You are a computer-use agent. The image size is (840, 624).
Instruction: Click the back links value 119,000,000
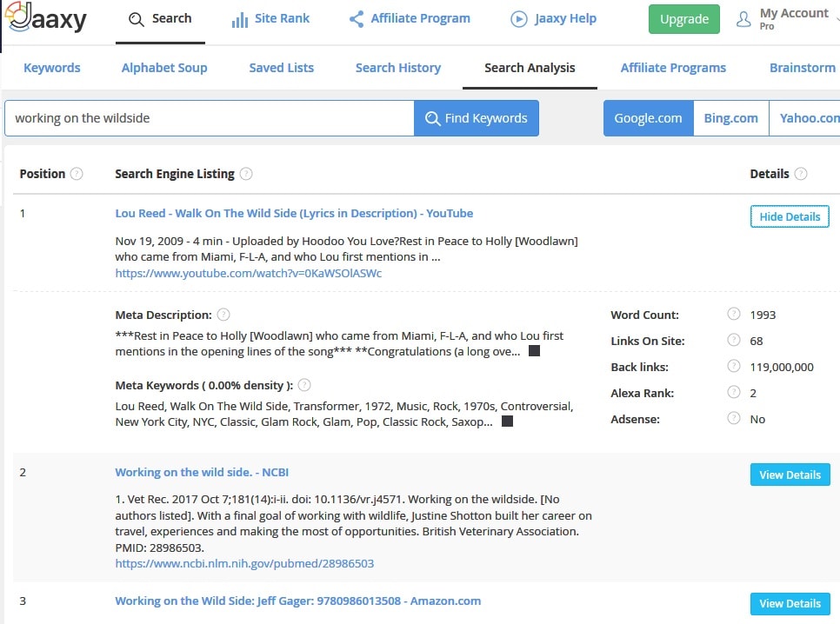(782, 367)
